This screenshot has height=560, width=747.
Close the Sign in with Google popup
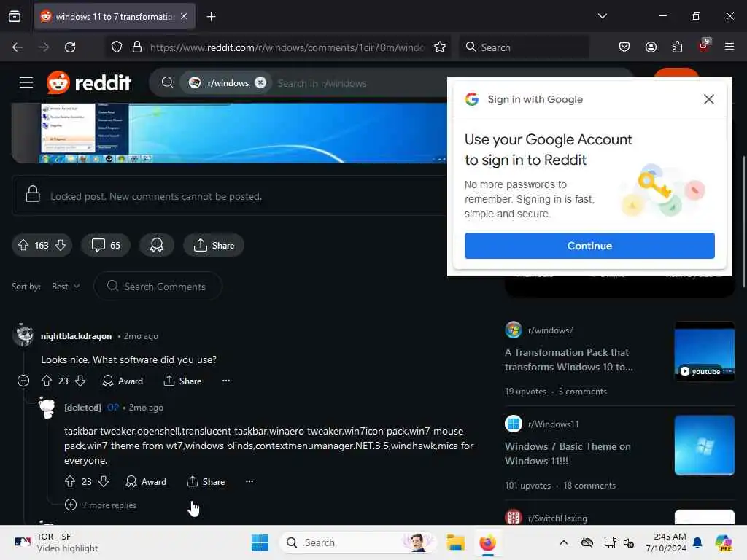point(709,99)
